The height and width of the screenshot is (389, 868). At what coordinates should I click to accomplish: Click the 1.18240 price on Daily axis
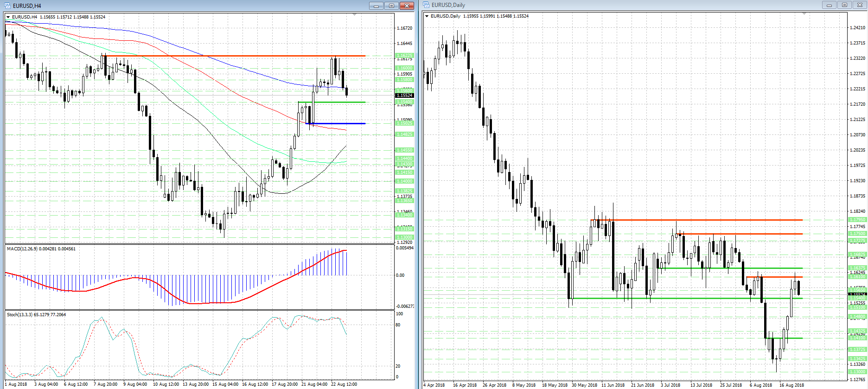857,211
